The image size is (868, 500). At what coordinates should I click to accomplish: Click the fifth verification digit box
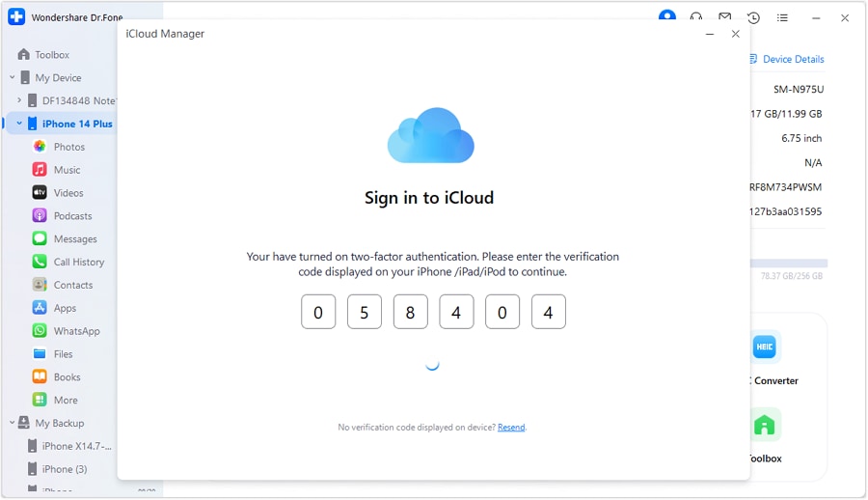tap(502, 312)
